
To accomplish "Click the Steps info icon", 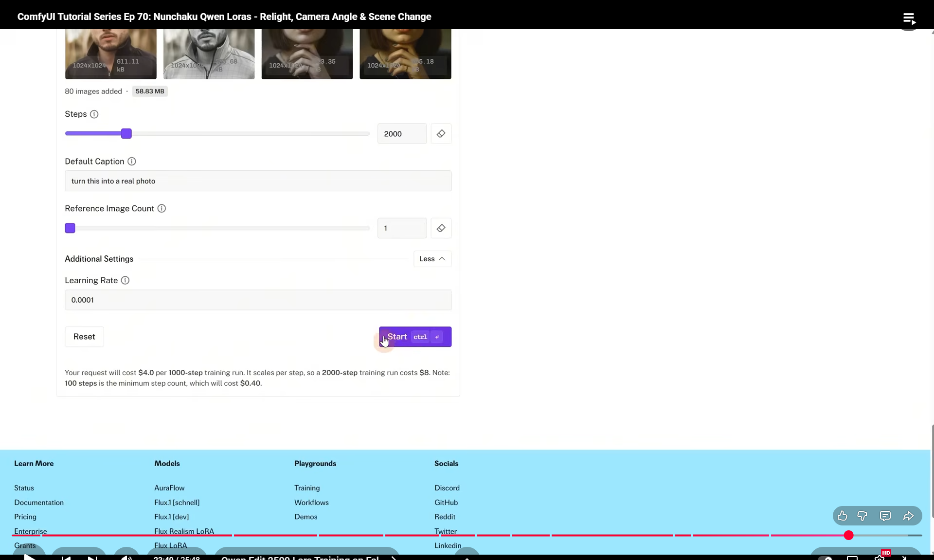I will [94, 114].
